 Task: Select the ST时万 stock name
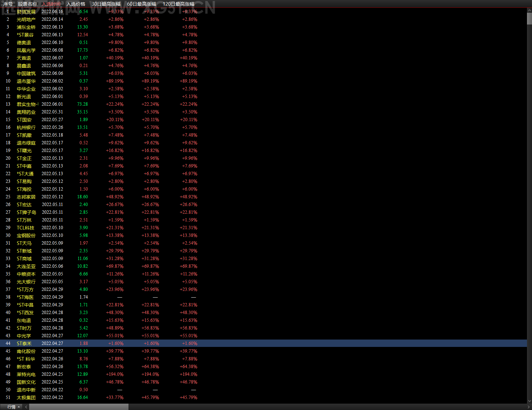[x=24, y=328]
